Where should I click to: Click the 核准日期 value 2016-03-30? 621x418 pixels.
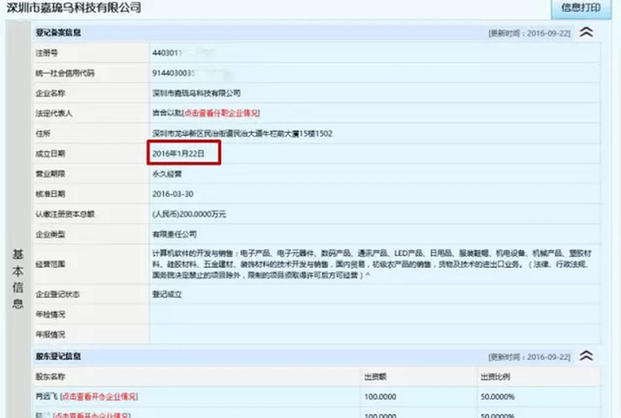tap(172, 193)
